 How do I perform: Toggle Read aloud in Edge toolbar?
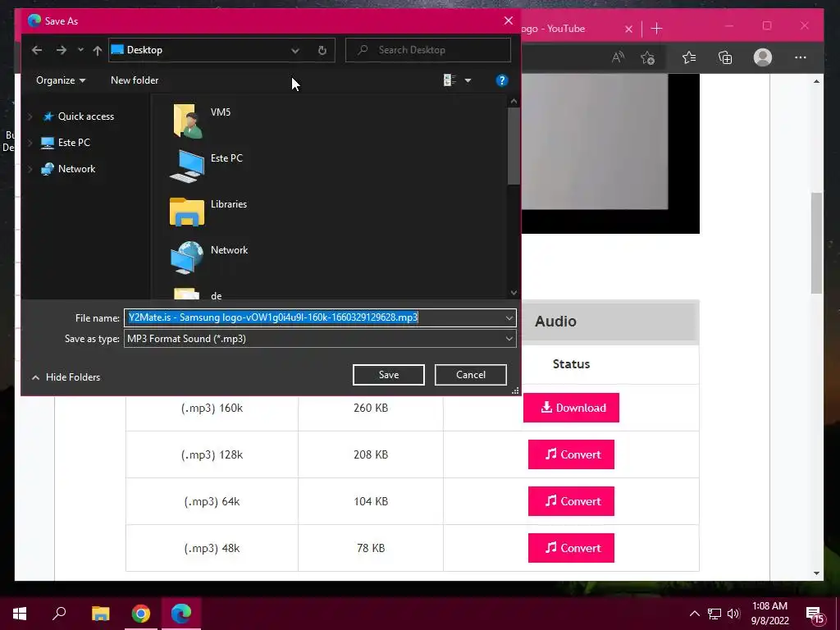[618, 57]
